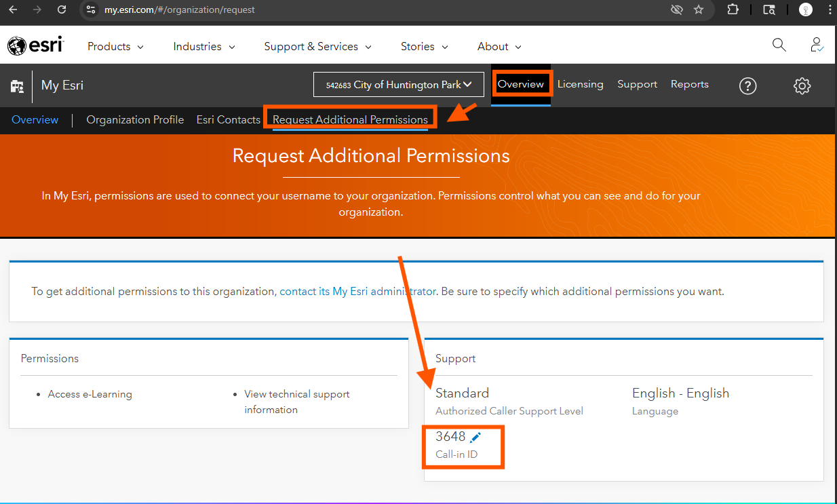This screenshot has height=504, width=837.
Task: Open the Esri Contacts sub-tab
Action: [229, 119]
